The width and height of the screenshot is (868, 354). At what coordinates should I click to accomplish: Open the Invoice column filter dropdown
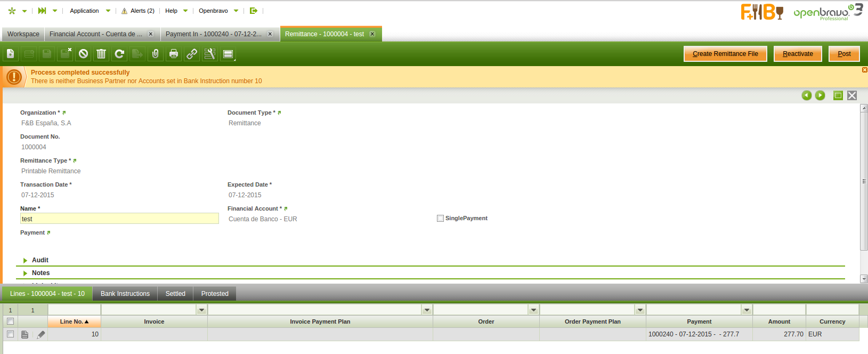[x=201, y=310]
